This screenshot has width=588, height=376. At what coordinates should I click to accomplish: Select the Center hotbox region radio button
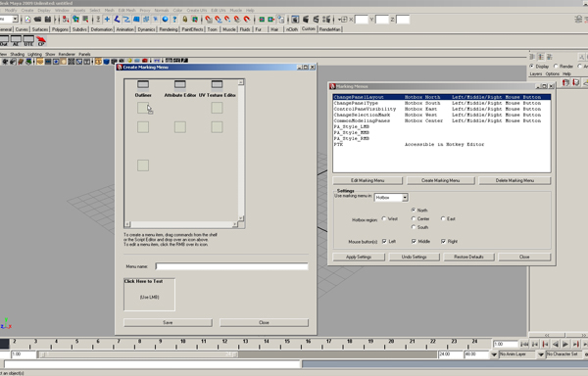click(414, 218)
